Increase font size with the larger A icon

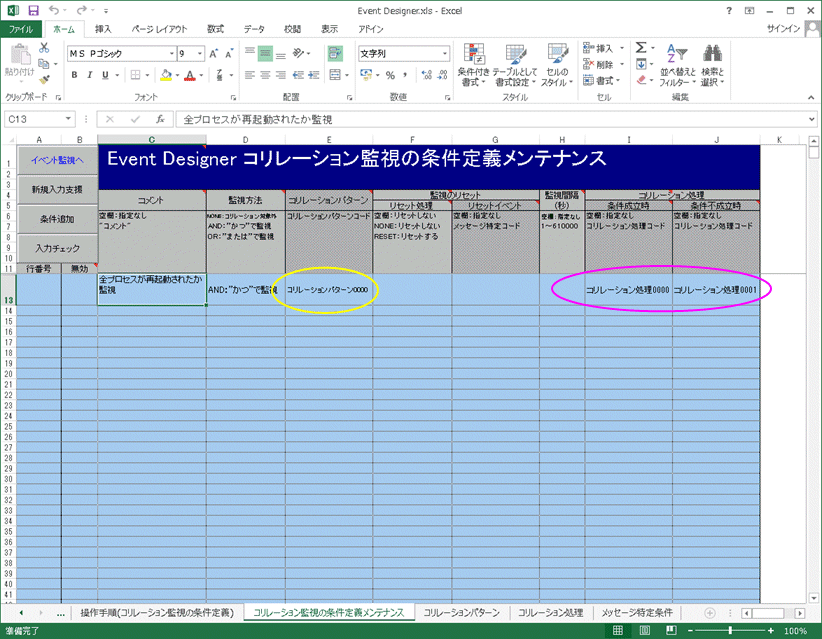pyautogui.click(x=213, y=53)
